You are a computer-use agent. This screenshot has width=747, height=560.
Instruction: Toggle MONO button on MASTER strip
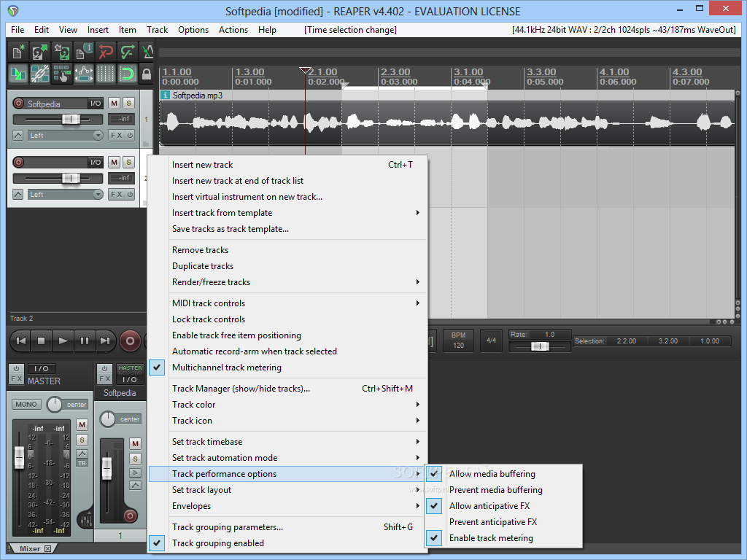[x=26, y=404]
